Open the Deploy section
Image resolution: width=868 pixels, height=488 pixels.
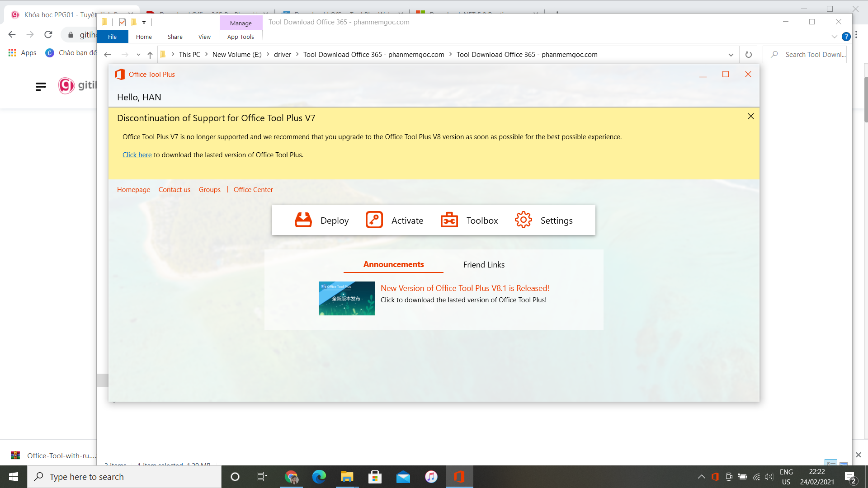[321, 220]
